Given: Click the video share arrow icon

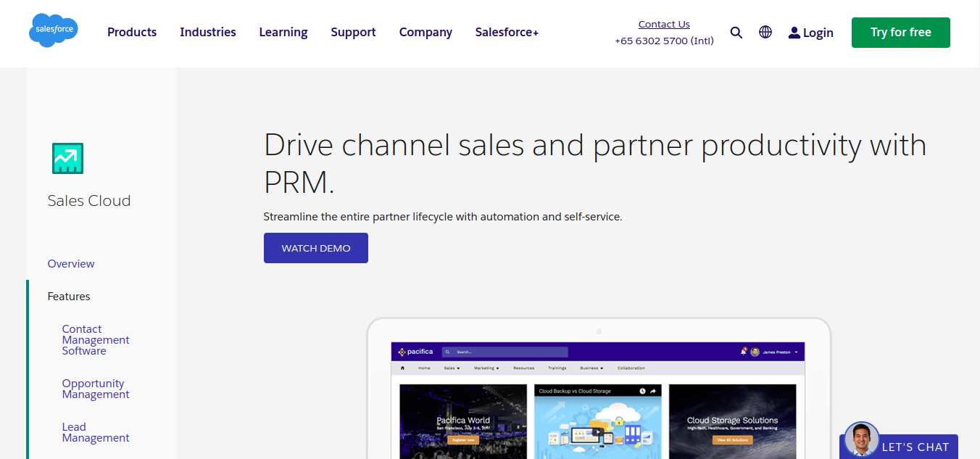Looking at the screenshot, I should coord(652,391).
